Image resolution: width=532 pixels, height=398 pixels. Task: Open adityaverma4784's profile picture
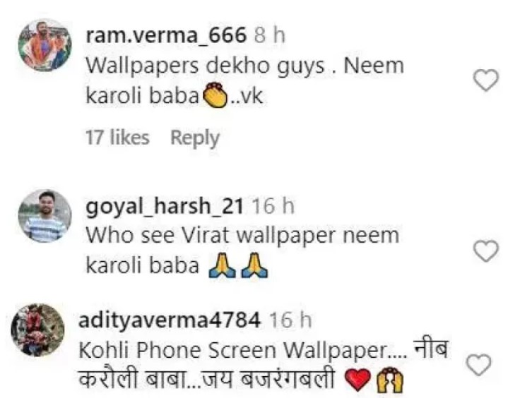click(37, 330)
